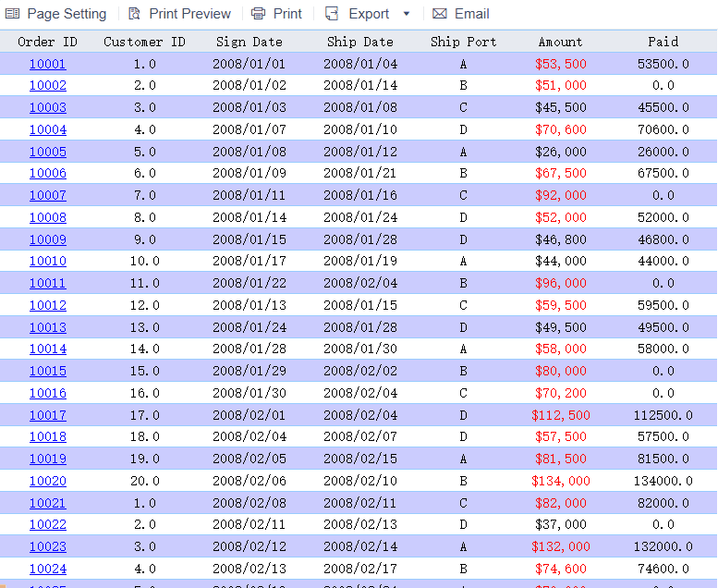The height and width of the screenshot is (588, 718).
Task: Select the 46800.0 paid cell
Action: [x=663, y=239]
